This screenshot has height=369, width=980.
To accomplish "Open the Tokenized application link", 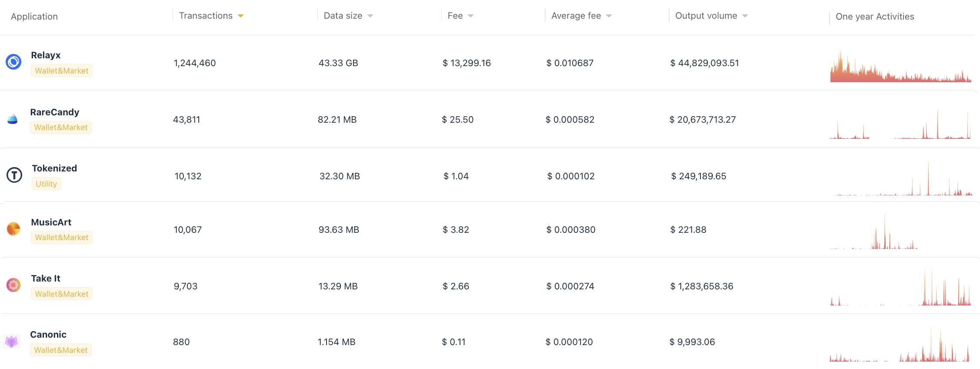I will [x=54, y=168].
